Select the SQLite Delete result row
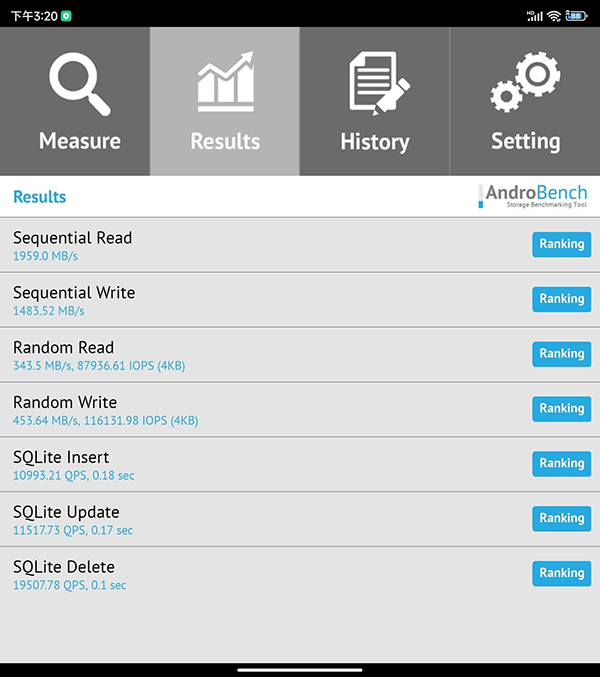The image size is (600, 677). pyautogui.click(x=250, y=574)
